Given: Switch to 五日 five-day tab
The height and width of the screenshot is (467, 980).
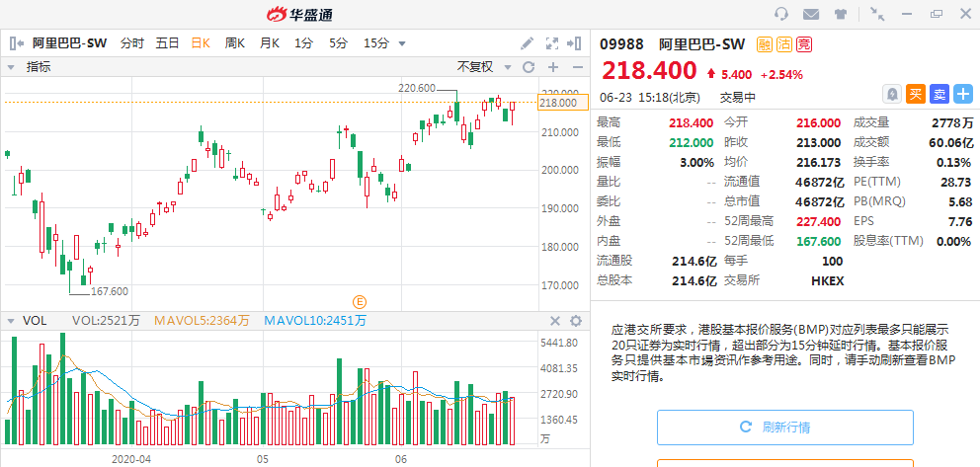Looking at the screenshot, I should click(x=168, y=43).
